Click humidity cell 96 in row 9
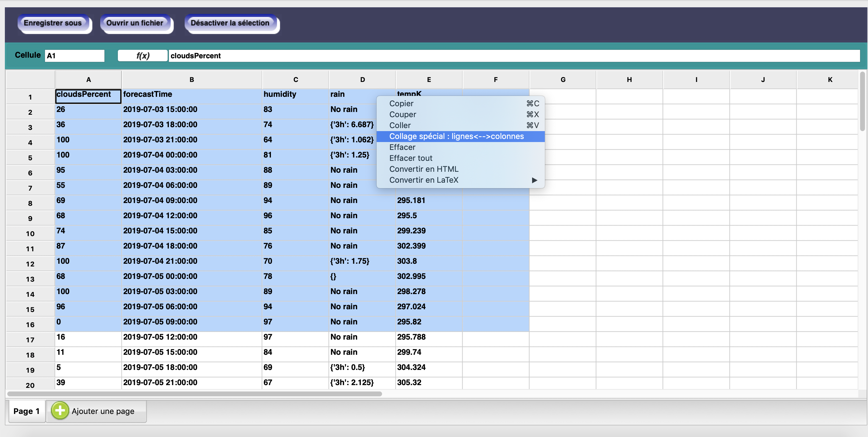Image resolution: width=868 pixels, height=437 pixels. [296, 218]
